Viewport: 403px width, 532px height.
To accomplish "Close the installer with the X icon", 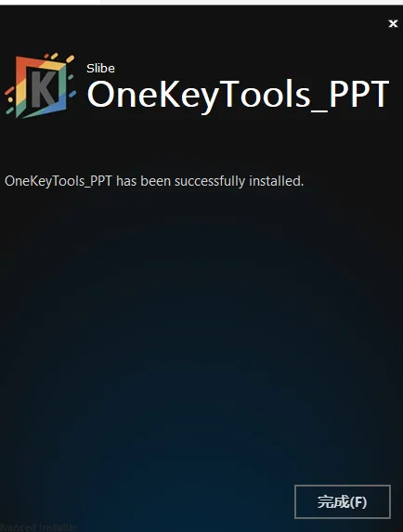I will [x=393, y=23].
